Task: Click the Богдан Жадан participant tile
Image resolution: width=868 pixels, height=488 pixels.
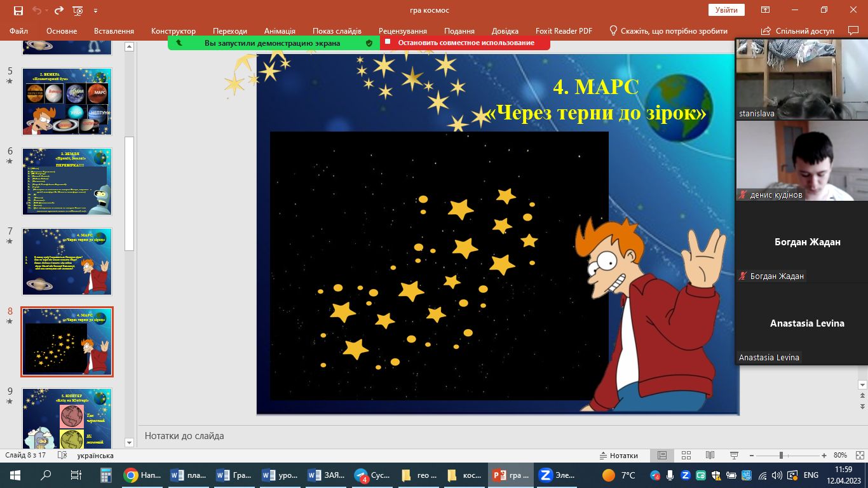Action: (x=801, y=242)
